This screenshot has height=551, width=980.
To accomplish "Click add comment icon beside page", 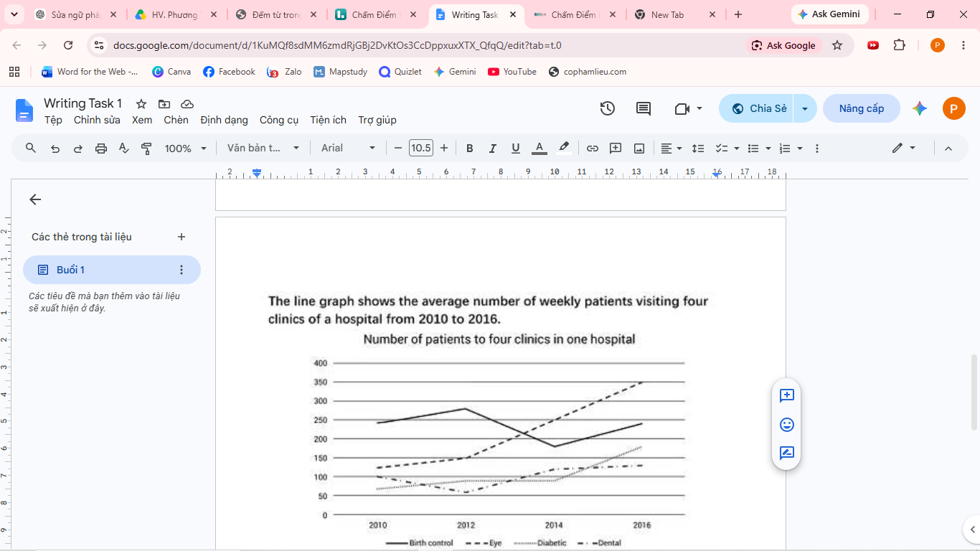I will (786, 396).
